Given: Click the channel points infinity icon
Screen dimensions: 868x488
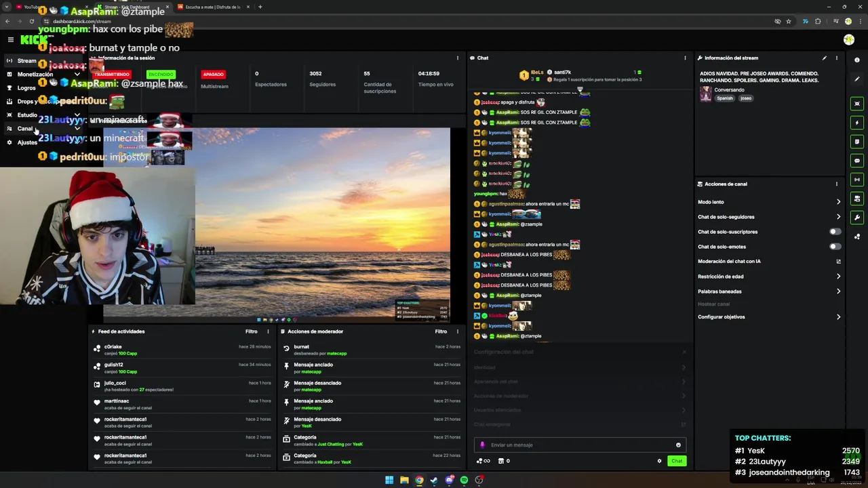Looking at the screenshot, I should 483,461.
